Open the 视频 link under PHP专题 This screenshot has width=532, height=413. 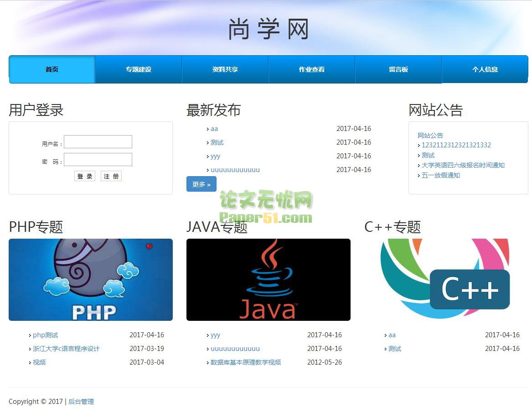(39, 362)
